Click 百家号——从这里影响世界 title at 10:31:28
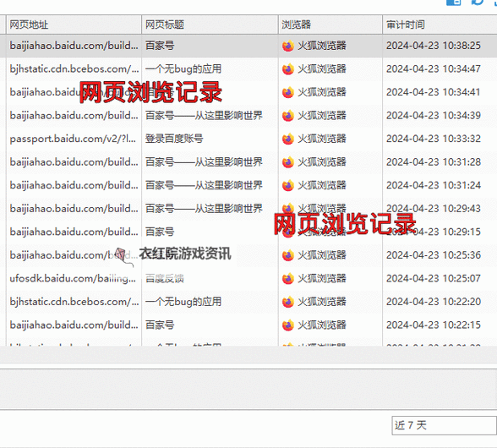The width and height of the screenshot is (497, 448). (x=204, y=162)
